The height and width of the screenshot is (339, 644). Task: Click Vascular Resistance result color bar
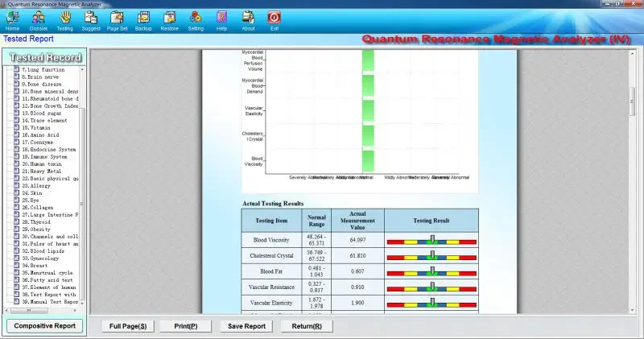431,287
